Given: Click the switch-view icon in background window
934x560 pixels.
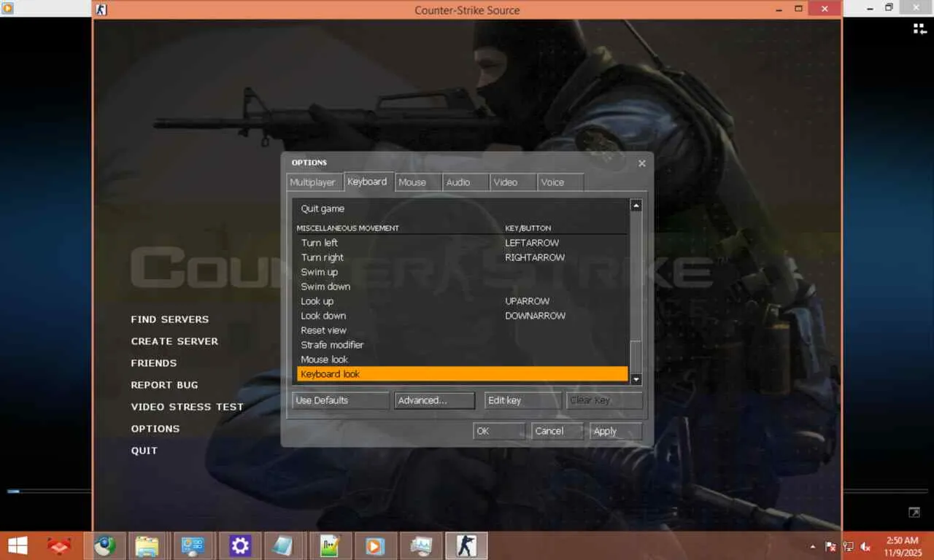Looking at the screenshot, I should click(920, 28).
